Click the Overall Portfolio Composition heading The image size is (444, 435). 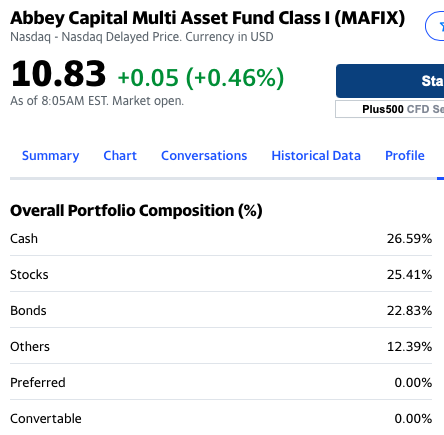[136, 211]
